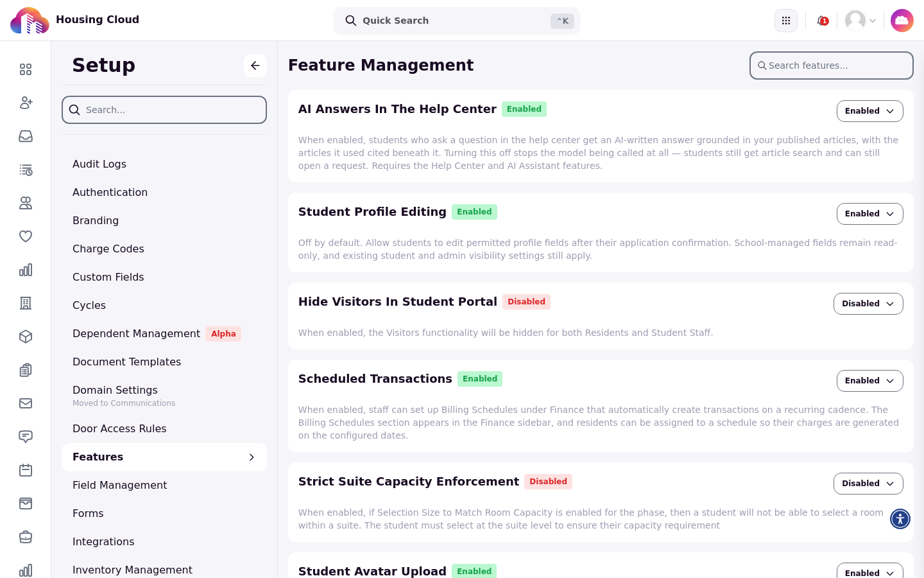Screen dimensions: 924x578
Task: Open notifications bell with red badge
Action: click(x=822, y=21)
